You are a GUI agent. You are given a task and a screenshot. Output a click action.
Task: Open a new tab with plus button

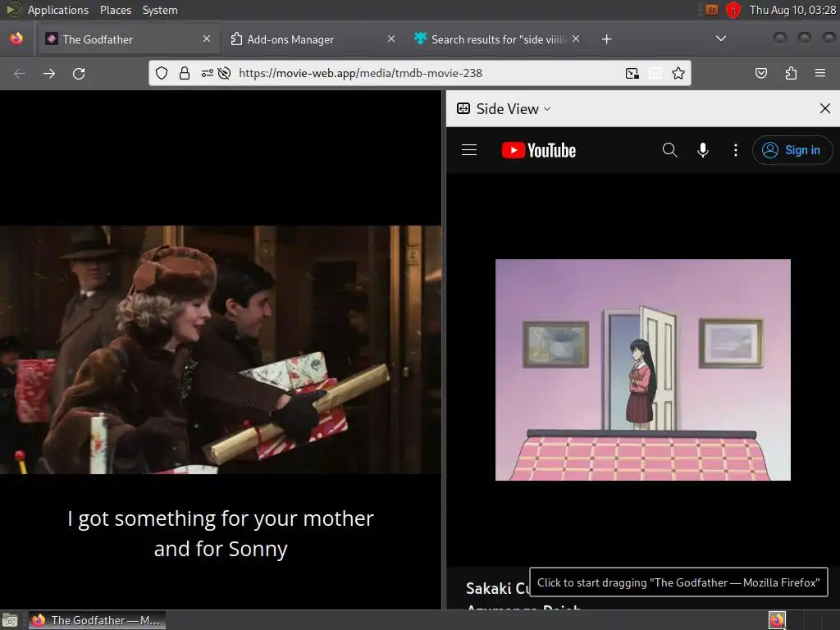(x=606, y=39)
